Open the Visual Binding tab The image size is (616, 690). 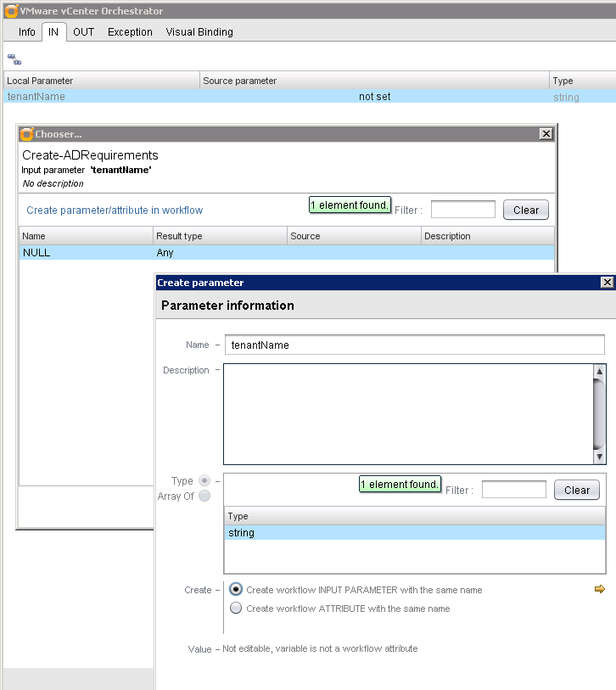click(199, 32)
